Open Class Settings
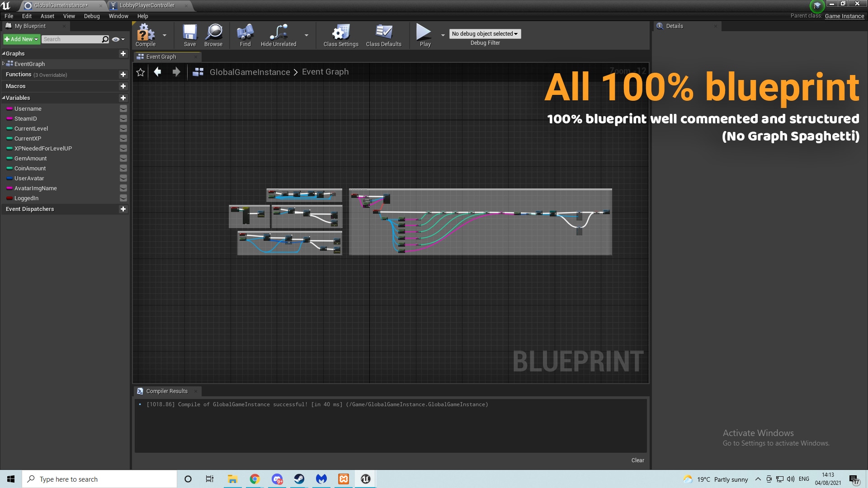The height and width of the screenshot is (488, 868). click(x=341, y=35)
